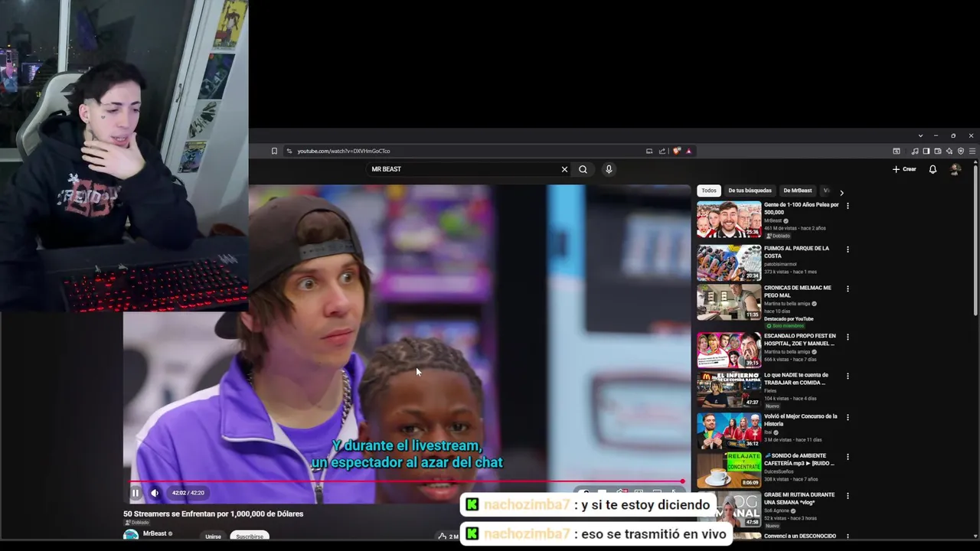Open options menu for FUIMOS AL PARQUE video
This screenshot has width=980, height=551.
[x=848, y=249]
